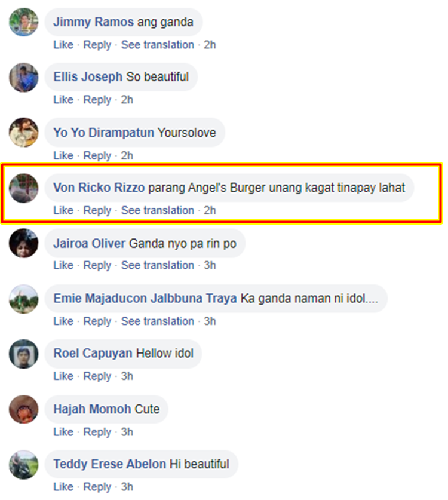This screenshot has width=448, height=500.
Task: Like the Yo Yo Dirampatun comment
Action: click(x=63, y=155)
